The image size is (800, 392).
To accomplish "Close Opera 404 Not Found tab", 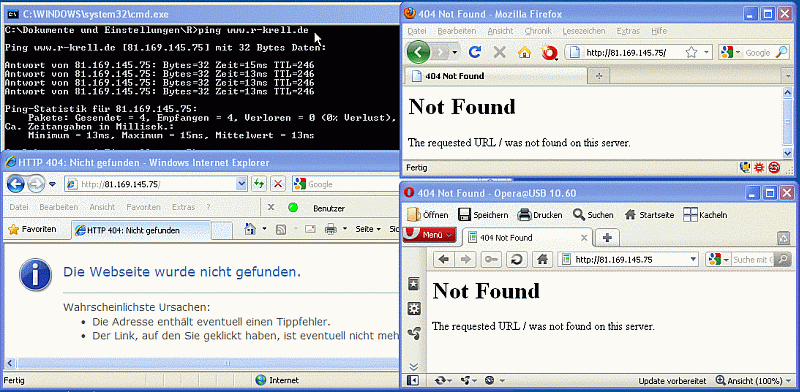I will 584,238.
